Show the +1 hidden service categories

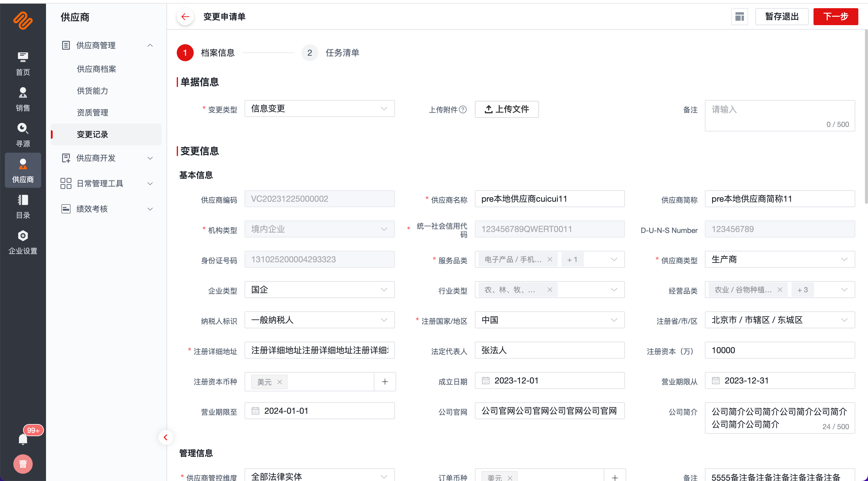572,259
